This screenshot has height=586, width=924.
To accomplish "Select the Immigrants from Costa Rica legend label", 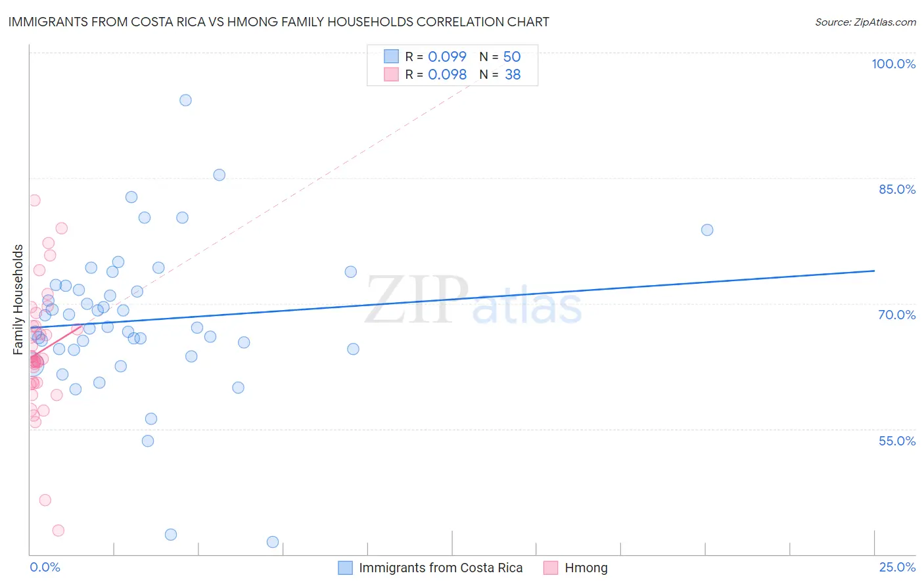I will tap(441, 568).
